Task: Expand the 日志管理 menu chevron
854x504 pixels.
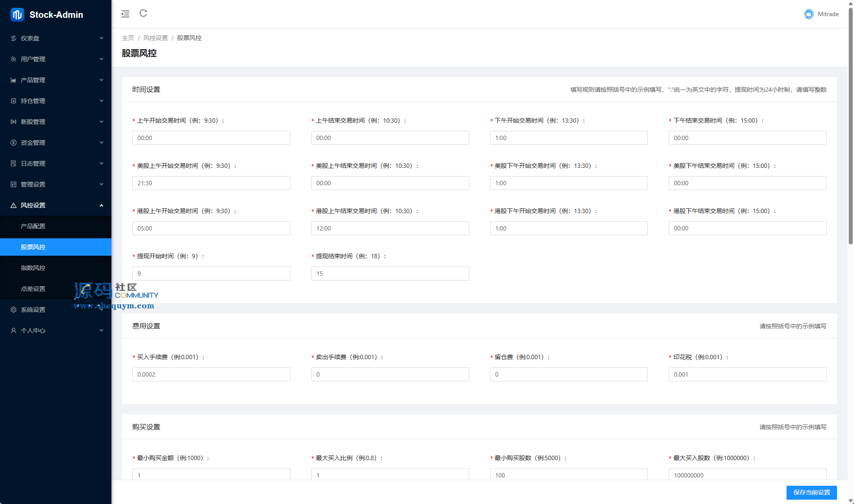Action: tap(101, 164)
